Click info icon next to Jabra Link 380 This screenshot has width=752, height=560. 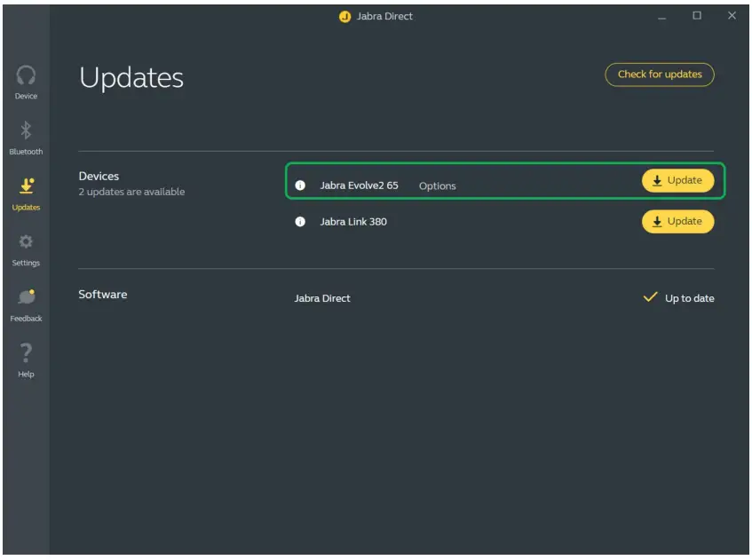[300, 222]
